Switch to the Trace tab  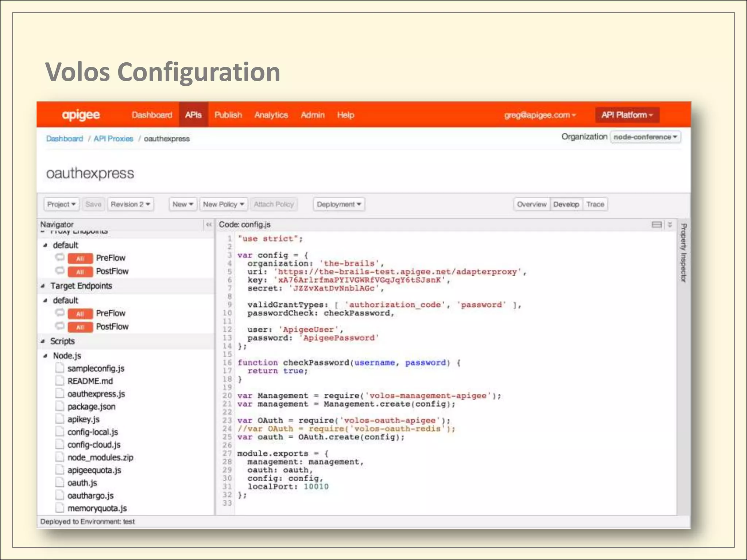pyautogui.click(x=595, y=204)
